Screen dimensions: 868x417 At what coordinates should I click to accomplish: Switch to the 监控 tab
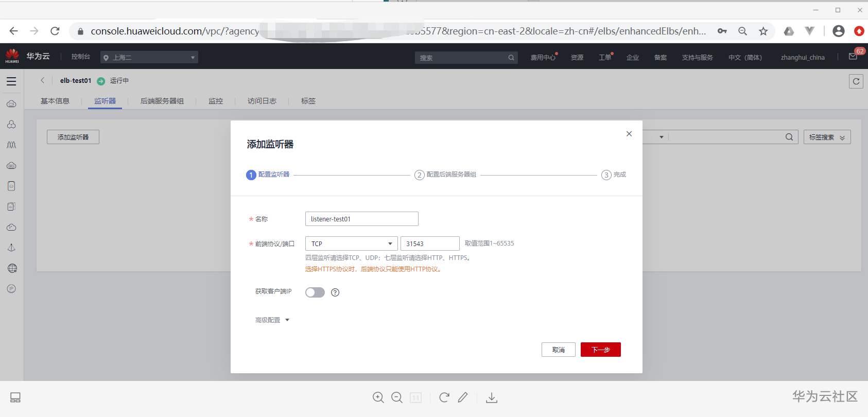[216, 101]
